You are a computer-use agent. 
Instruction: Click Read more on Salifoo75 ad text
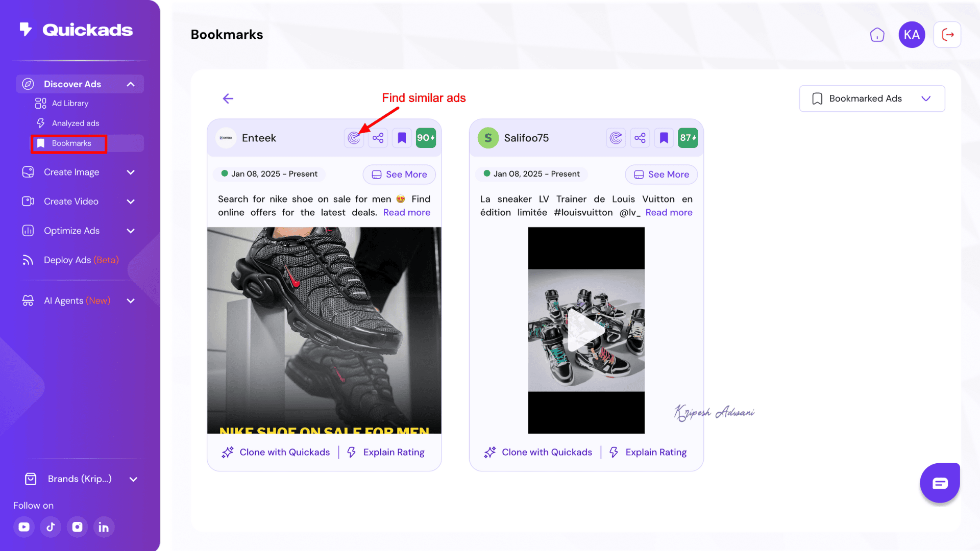pos(669,213)
